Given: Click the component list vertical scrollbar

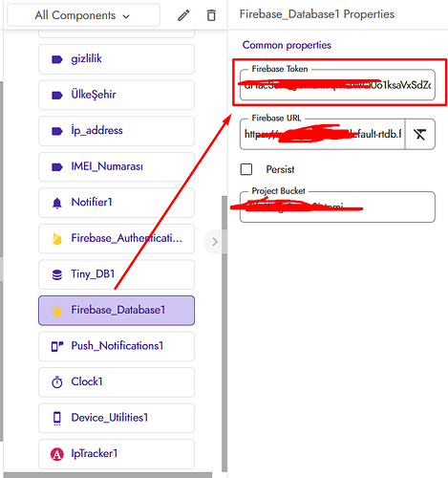Looking at the screenshot, I should coord(224,334).
